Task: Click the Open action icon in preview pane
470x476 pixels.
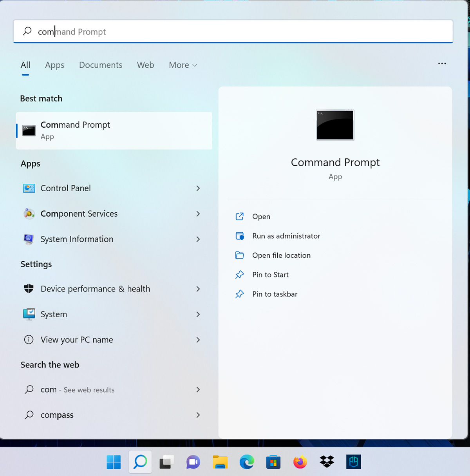Action: point(240,217)
